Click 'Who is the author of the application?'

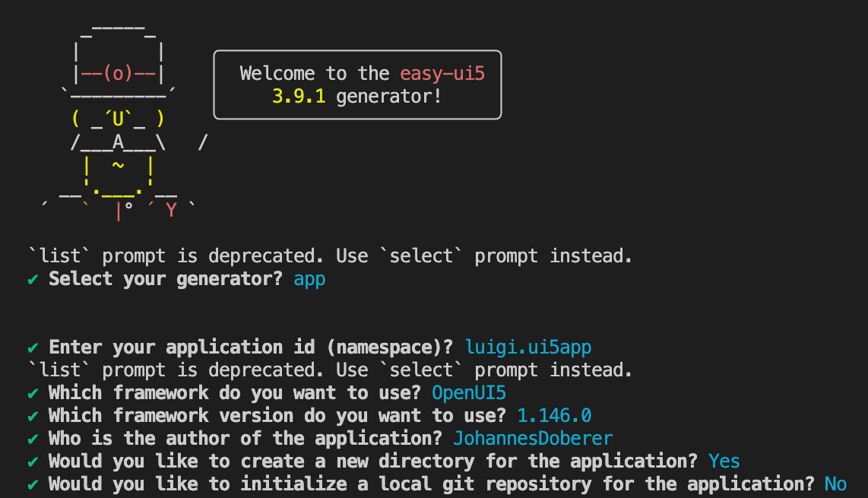(246, 439)
